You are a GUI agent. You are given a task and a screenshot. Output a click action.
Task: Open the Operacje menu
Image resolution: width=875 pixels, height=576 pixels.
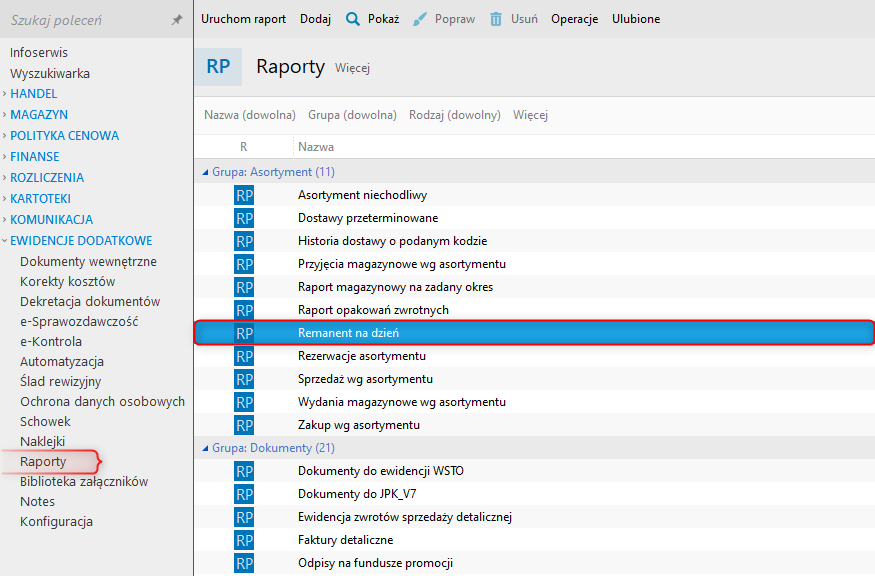point(574,19)
